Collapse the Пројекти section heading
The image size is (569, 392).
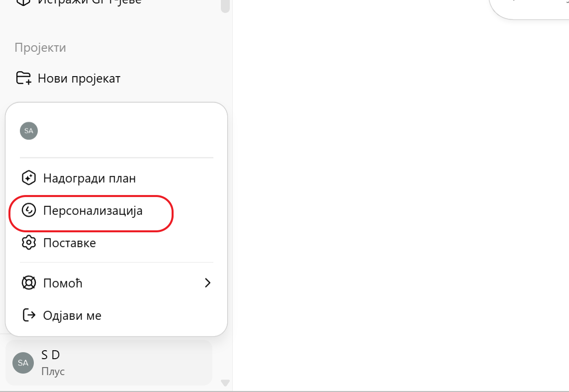[40, 48]
